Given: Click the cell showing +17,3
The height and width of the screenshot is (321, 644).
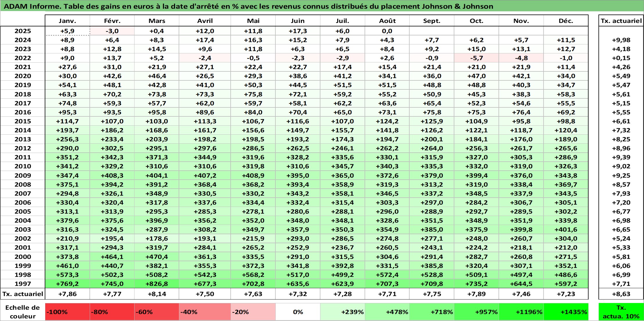Looking at the screenshot, I should [298, 31].
